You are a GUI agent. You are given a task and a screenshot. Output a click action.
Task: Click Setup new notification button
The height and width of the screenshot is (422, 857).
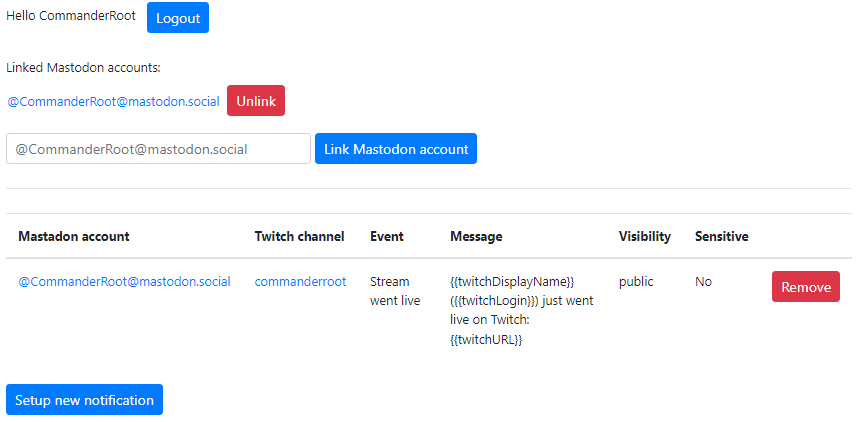tap(84, 400)
